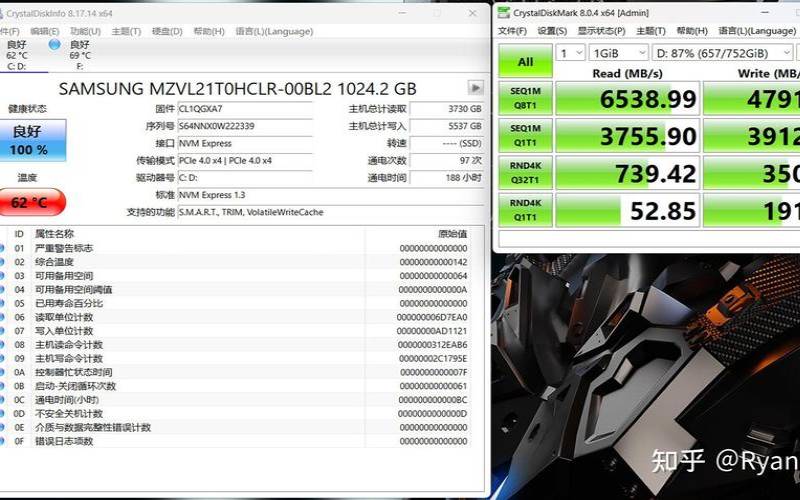Click blue status dot for attribute 05
The height and width of the screenshot is (500, 800).
click(2, 303)
